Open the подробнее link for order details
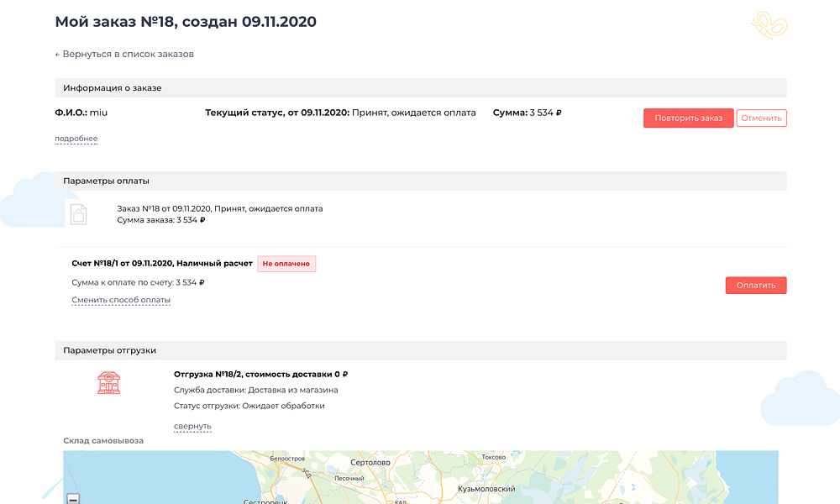840x504 pixels. 76,138
